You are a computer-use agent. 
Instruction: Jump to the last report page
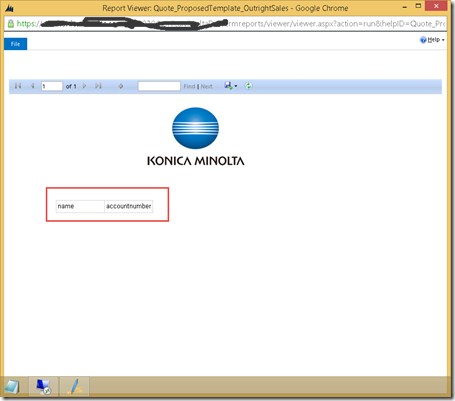pyautogui.click(x=98, y=86)
